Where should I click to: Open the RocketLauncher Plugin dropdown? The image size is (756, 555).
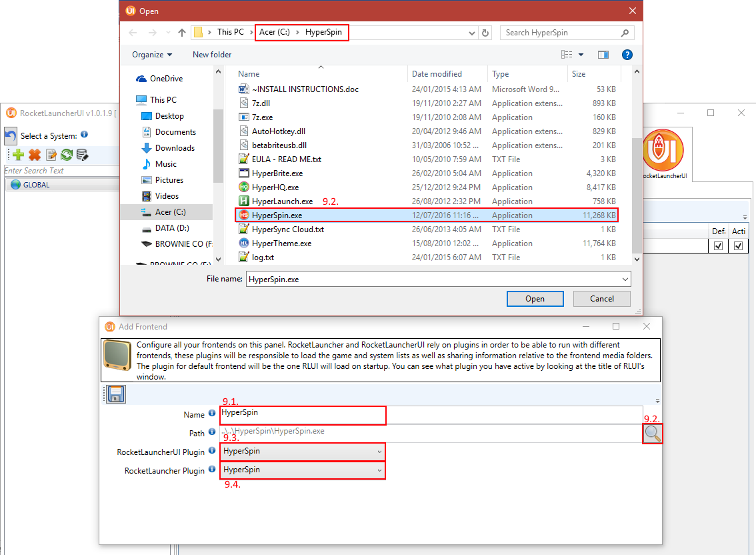point(303,470)
